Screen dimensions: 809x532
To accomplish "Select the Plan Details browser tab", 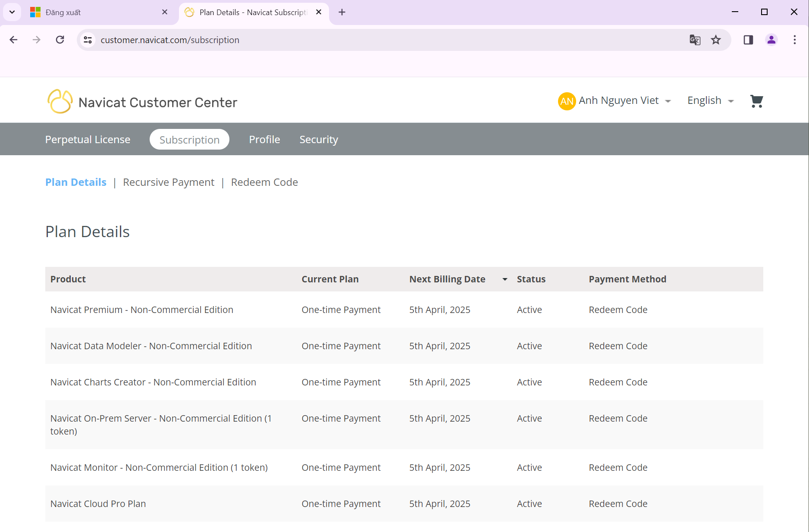I will coord(254,13).
